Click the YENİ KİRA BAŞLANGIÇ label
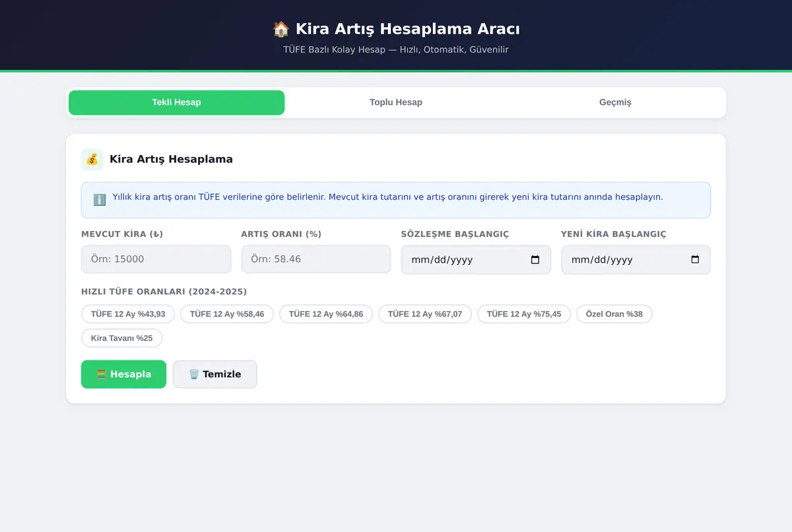 [x=614, y=234]
